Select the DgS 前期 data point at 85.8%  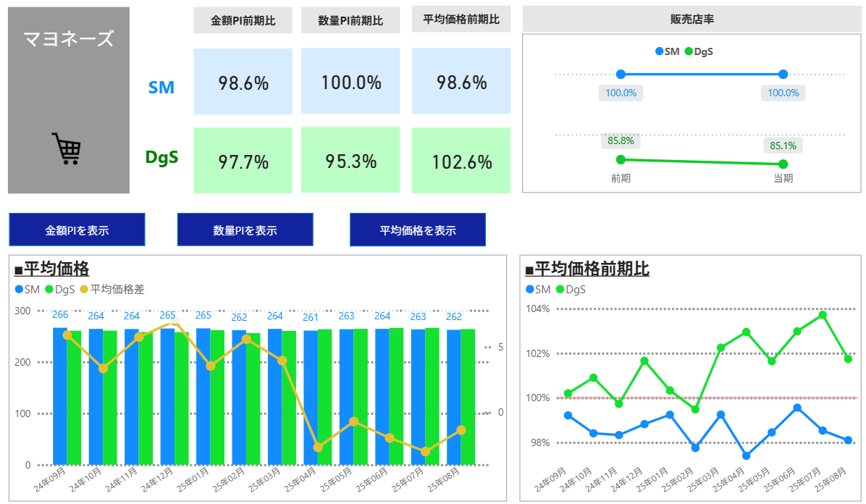pos(621,159)
